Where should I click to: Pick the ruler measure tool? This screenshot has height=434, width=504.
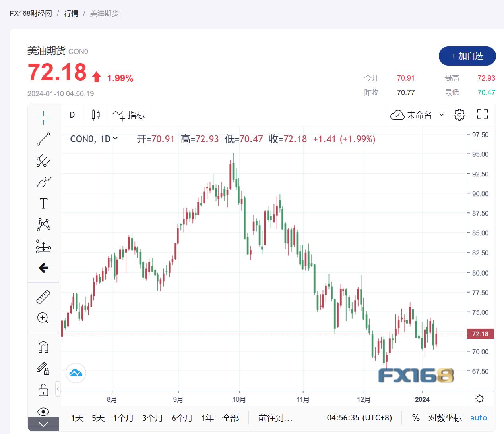click(x=43, y=297)
